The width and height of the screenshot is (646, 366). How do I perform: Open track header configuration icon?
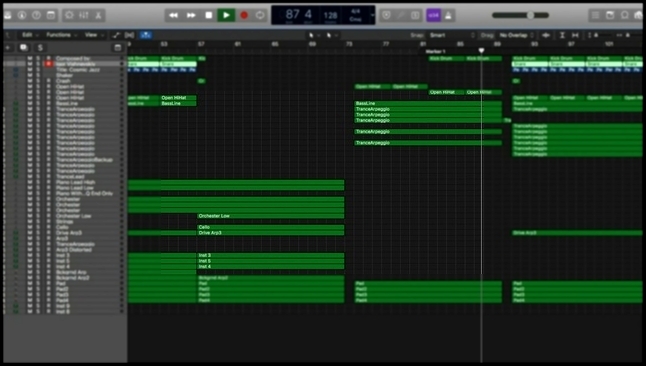point(118,48)
